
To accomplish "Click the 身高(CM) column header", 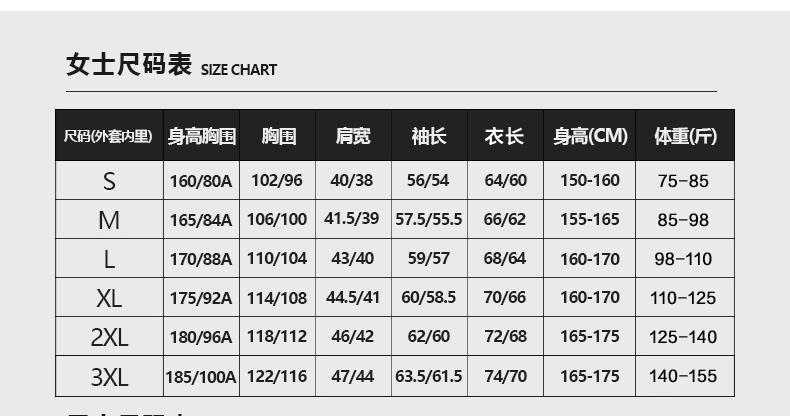I will 590,136.
